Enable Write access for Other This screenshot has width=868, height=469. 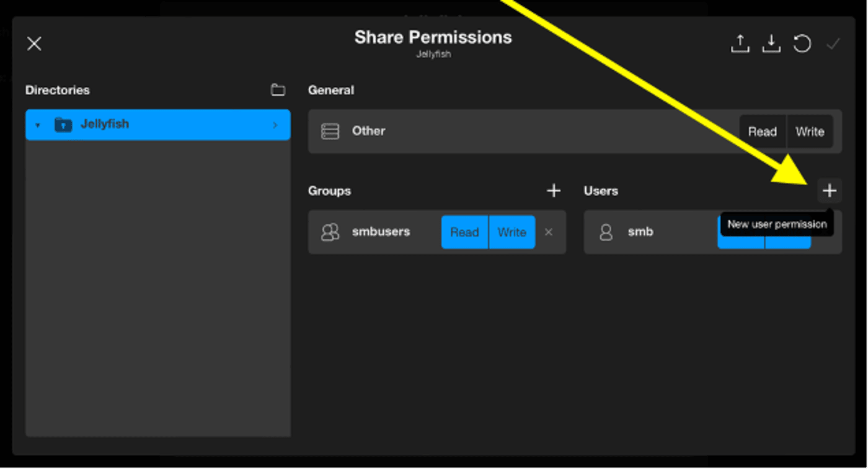[x=809, y=132]
